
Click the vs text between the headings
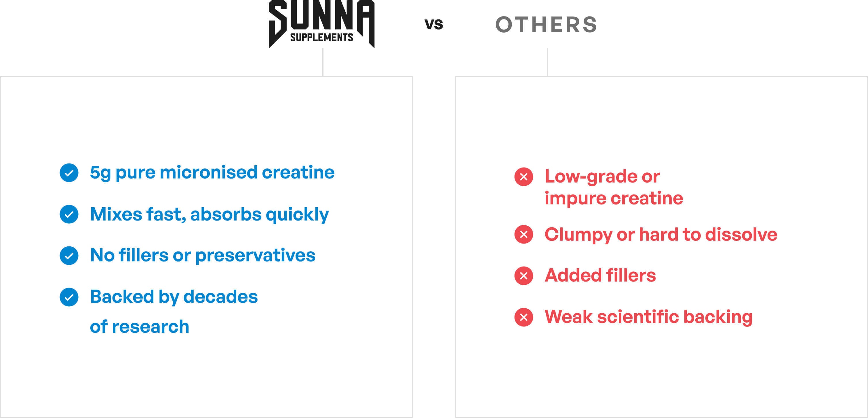[x=434, y=24]
